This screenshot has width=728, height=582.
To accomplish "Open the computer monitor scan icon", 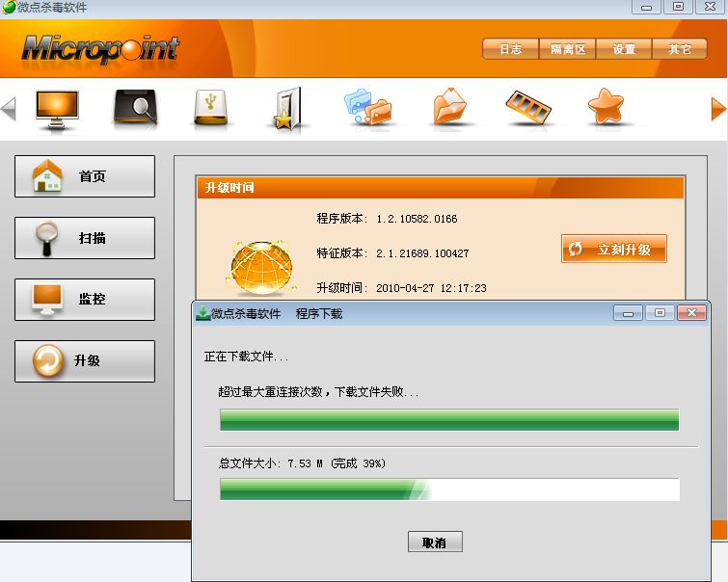I will 57,110.
